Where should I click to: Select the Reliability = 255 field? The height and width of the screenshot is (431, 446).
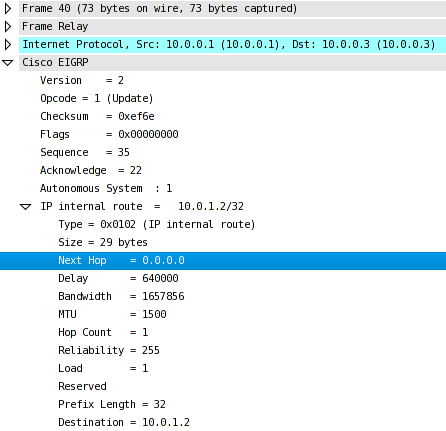(x=109, y=350)
